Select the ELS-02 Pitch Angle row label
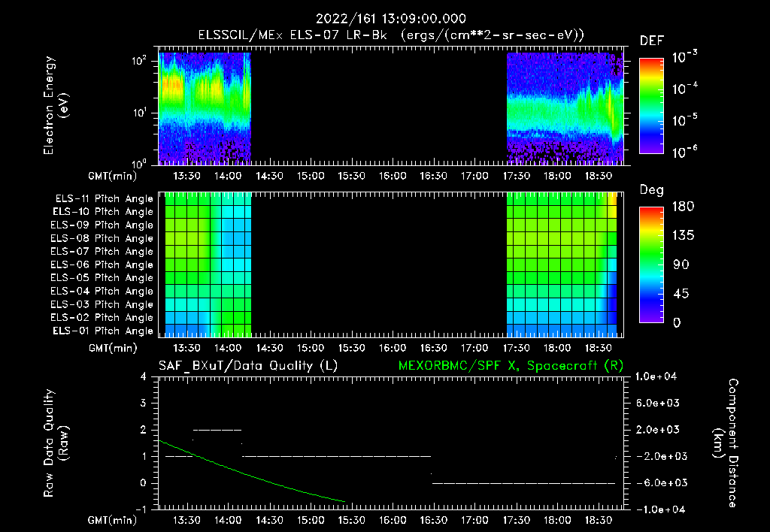The width and height of the screenshot is (770, 532). [102, 318]
